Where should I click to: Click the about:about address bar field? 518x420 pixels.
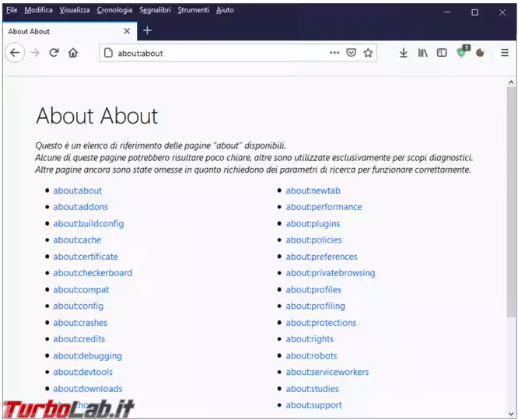218,53
